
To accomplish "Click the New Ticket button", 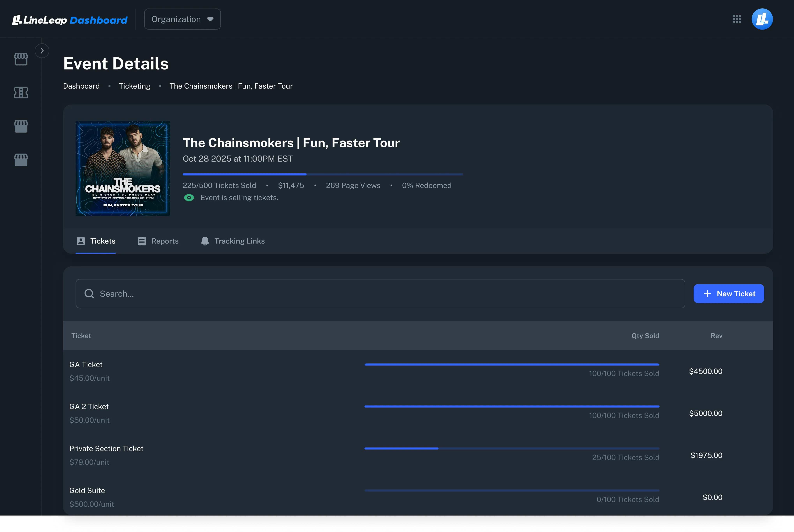I will pos(729,294).
